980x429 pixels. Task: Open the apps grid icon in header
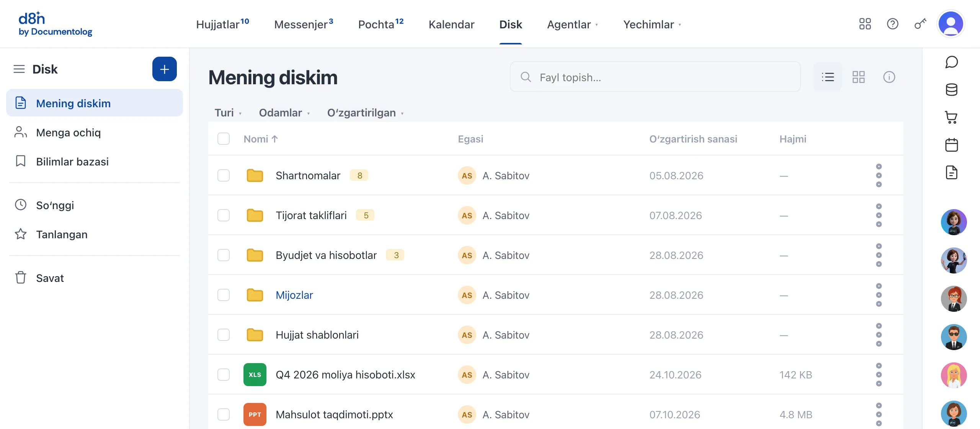pyautogui.click(x=865, y=24)
